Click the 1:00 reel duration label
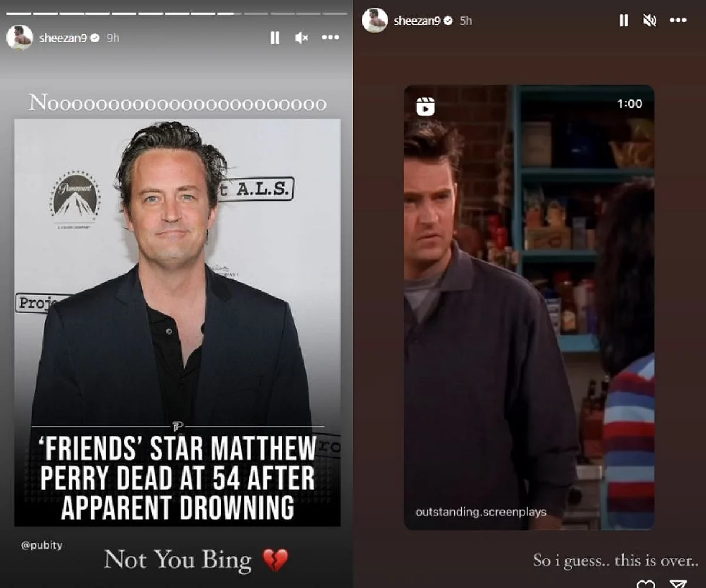This screenshot has height=588, width=706. tap(630, 103)
